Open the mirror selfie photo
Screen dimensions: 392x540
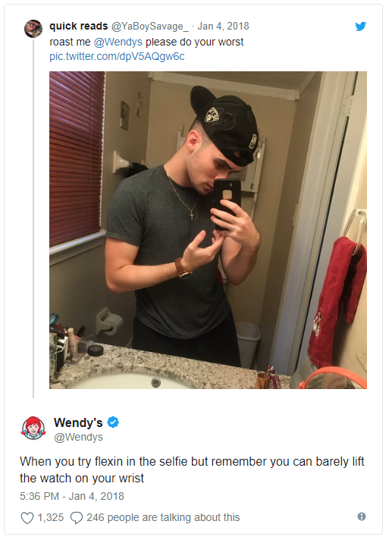(x=208, y=230)
